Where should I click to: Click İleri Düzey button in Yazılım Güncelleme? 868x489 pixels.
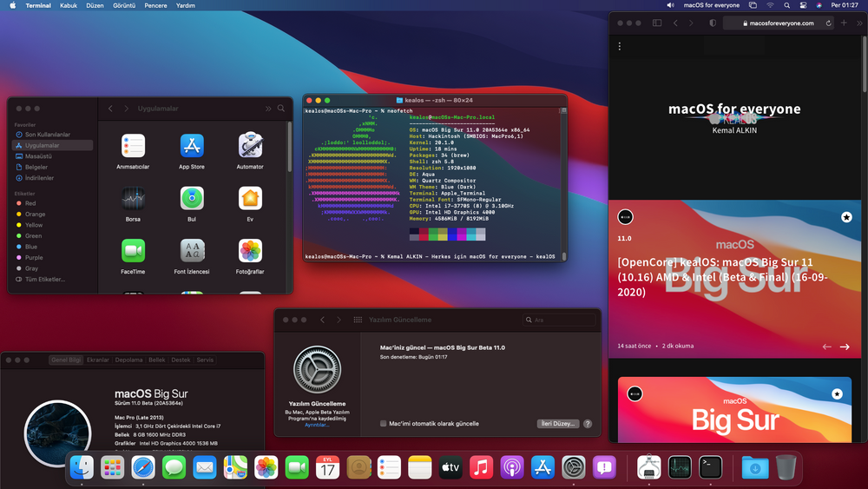558,424
